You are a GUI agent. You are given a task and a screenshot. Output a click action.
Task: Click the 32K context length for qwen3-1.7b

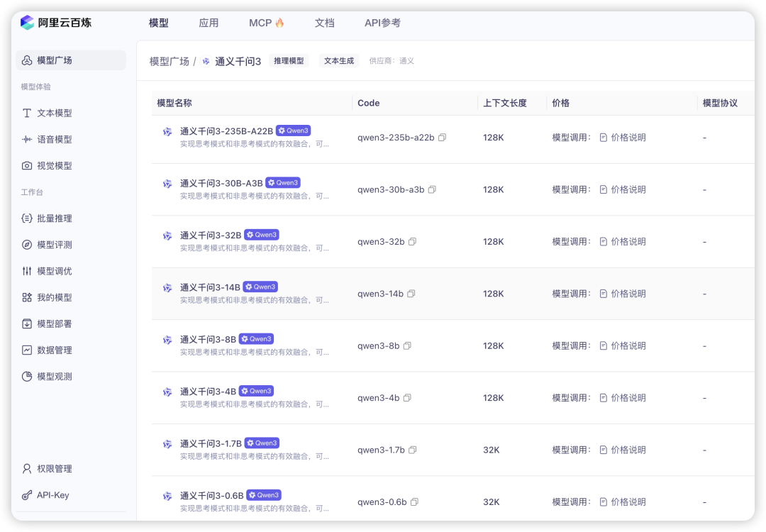(492, 450)
